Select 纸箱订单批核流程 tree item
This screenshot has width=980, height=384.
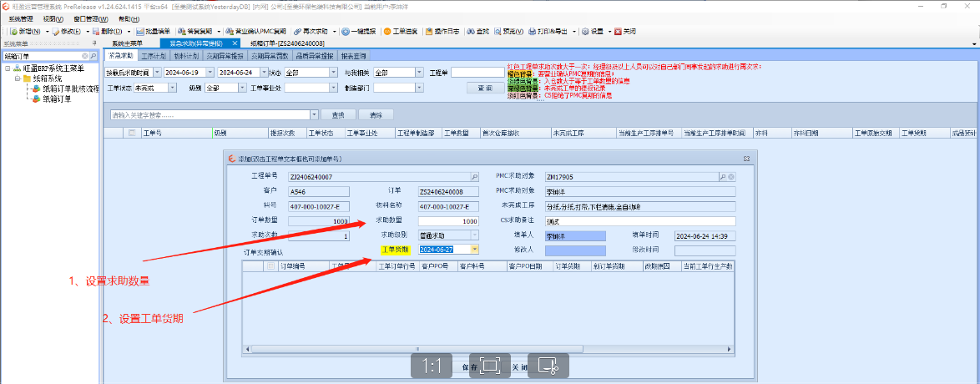click(x=66, y=88)
